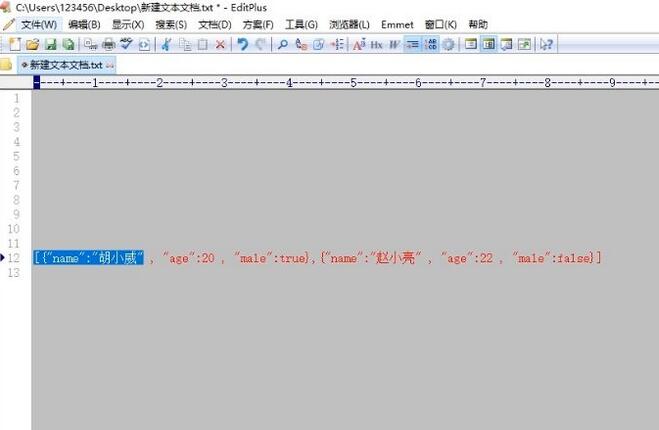Image resolution: width=659 pixels, height=430 pixels.
Task: Switch to the 新建文本文档.txt tab
Action: tap(66, 65)
